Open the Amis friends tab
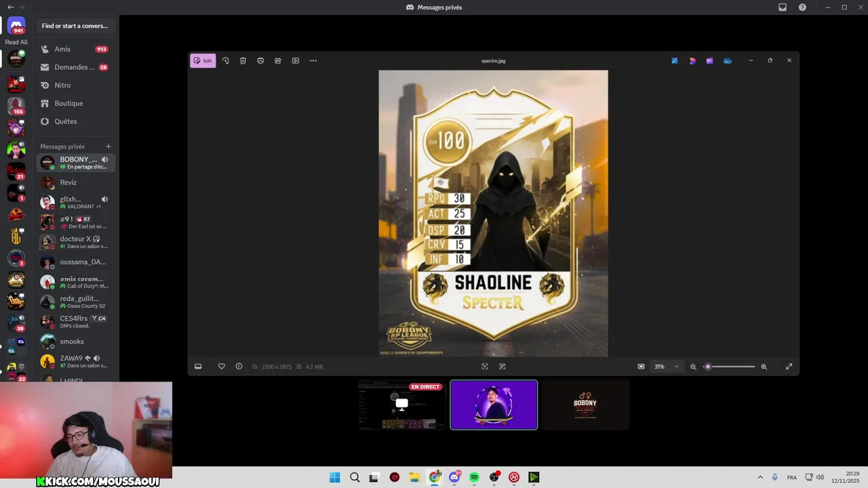The width and height of the screenshot is (868, 488). [75, 49]
